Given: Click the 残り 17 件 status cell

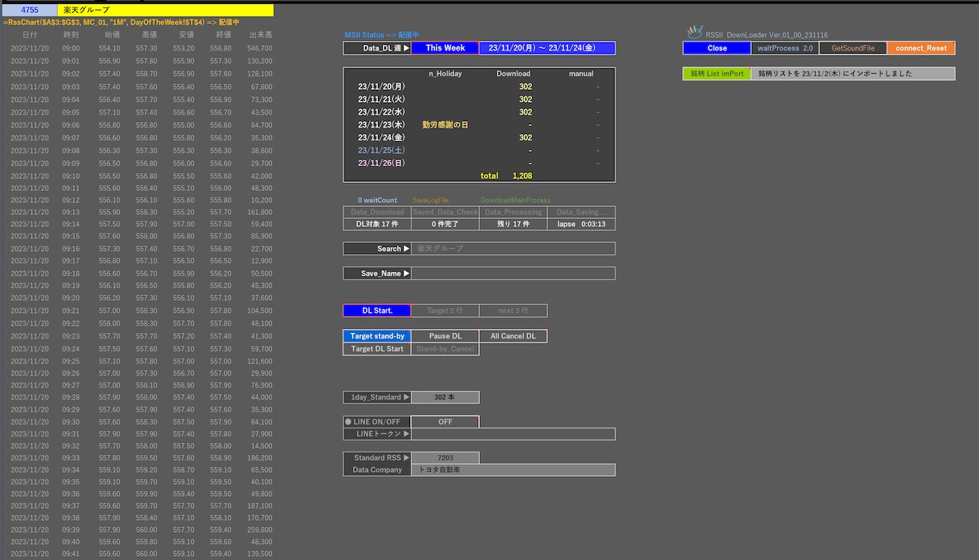Looking at the screenshot, I should [x=514, y=225].
